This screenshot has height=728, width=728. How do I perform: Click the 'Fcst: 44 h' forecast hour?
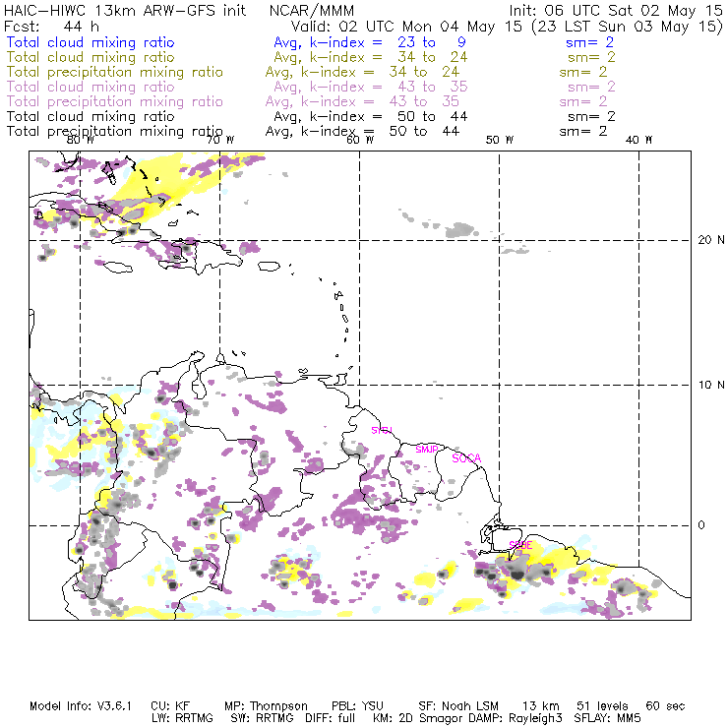[x=51, y=27]
